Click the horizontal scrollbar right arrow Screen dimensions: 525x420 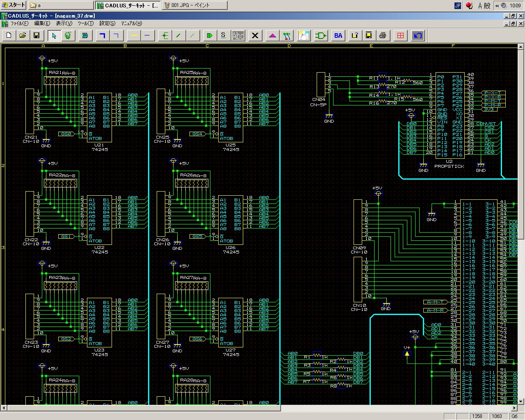click(515, 408)
